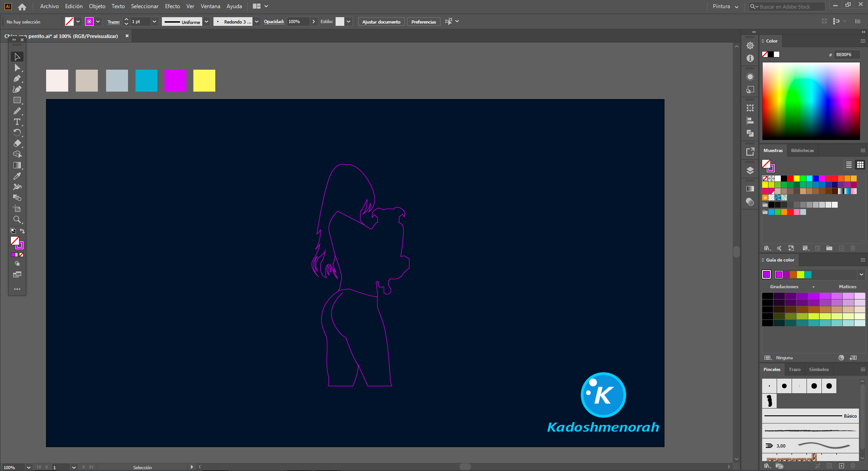Click Buscar en Adobe Stock search field
The image size is (868, 471).
click(x=787, y=7)
